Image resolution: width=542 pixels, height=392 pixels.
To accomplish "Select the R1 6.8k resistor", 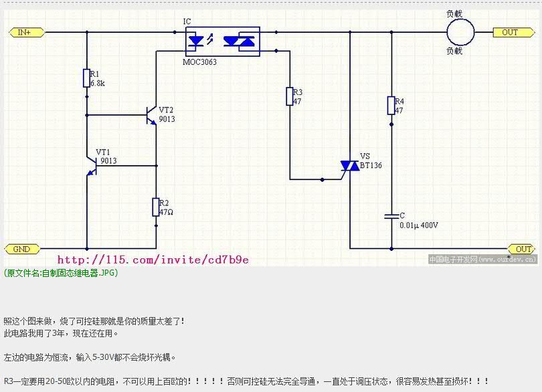I will coord(86,78).
